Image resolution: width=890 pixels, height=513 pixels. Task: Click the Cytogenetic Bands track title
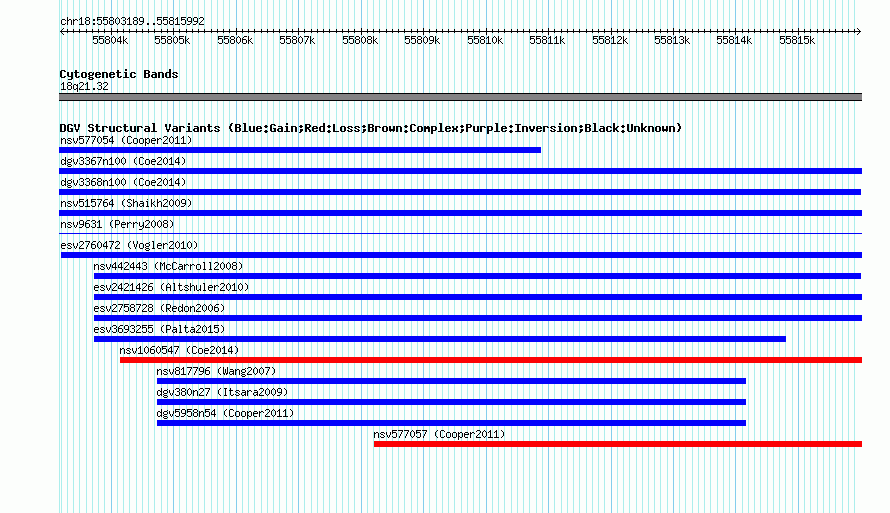coord(119,74)
